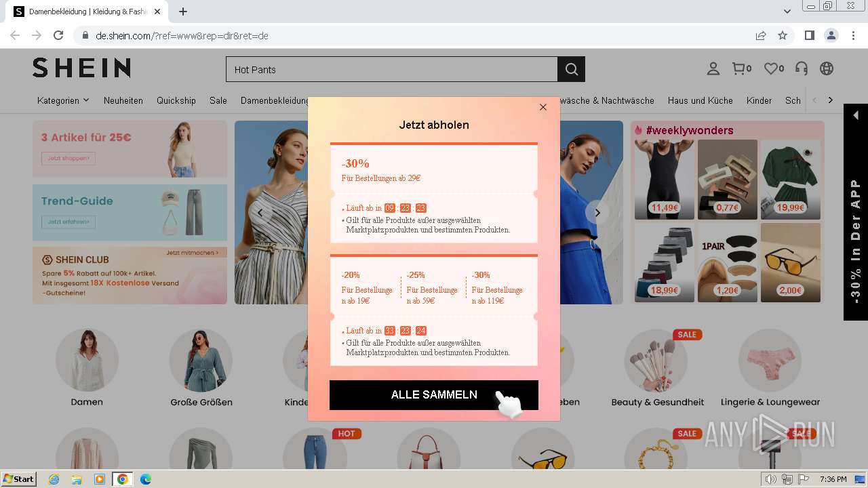Open the shopping cart icon
This screenshot has height=488, width=868.
742,68
